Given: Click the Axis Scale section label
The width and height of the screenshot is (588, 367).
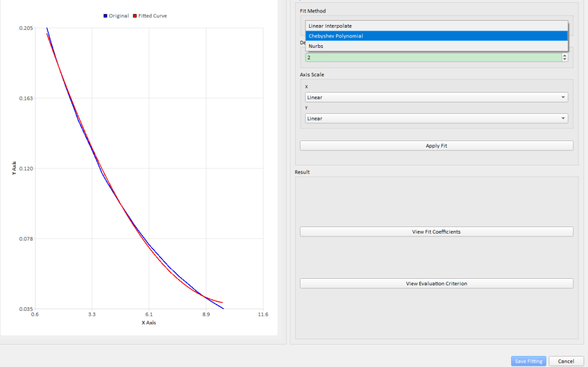Looking at the screenshot, I should point(312,75).
